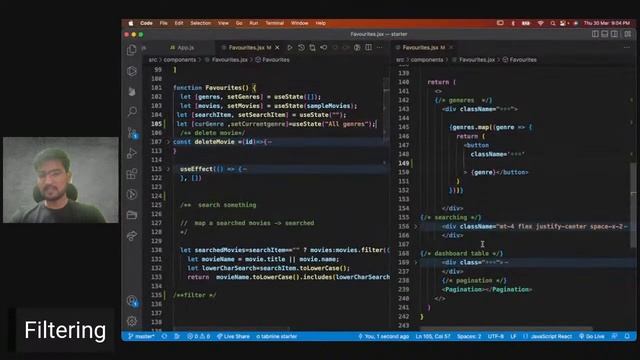Start Live Share from status bar

point(233,336)
